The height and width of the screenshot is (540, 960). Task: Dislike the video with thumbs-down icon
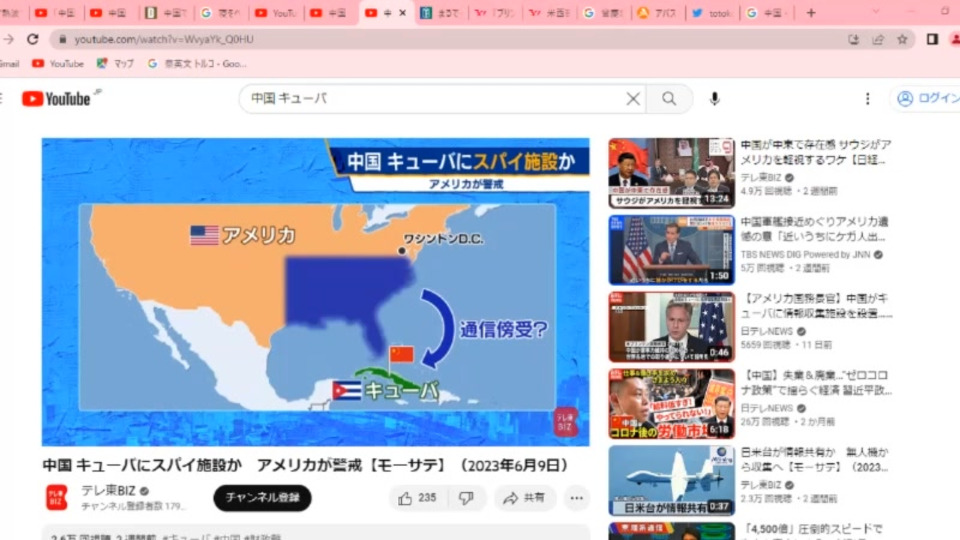coord(467,498)
